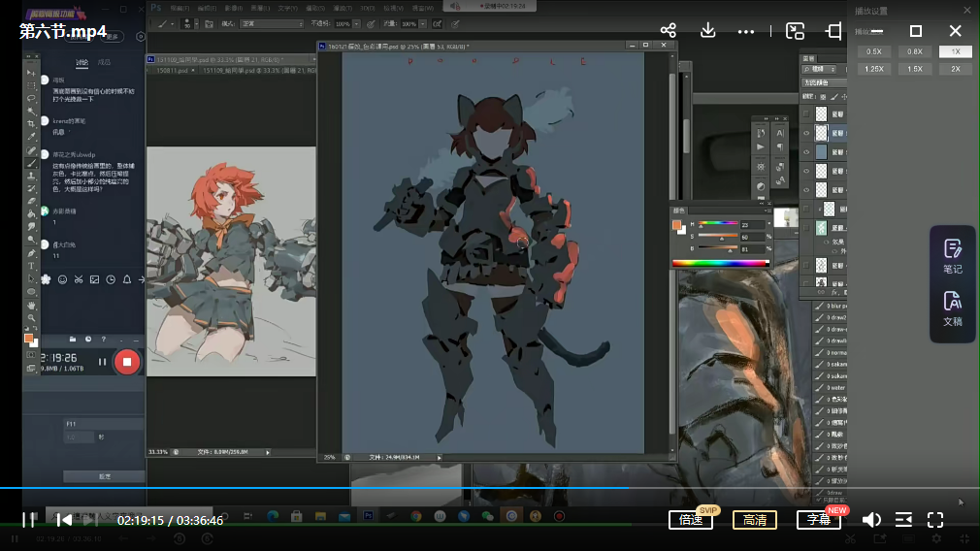This screenshot has width=980, height=551.
Task: Click the emoji icon in chat panel
Action: [x=62, y=280]
